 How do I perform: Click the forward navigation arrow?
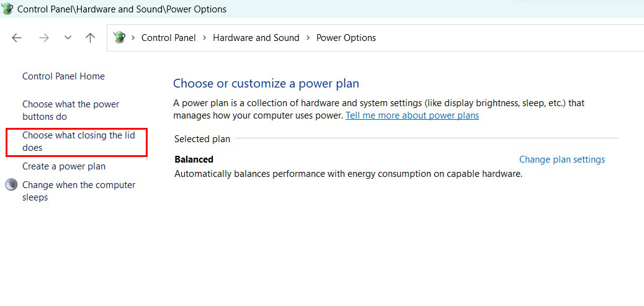pos(44,38)
